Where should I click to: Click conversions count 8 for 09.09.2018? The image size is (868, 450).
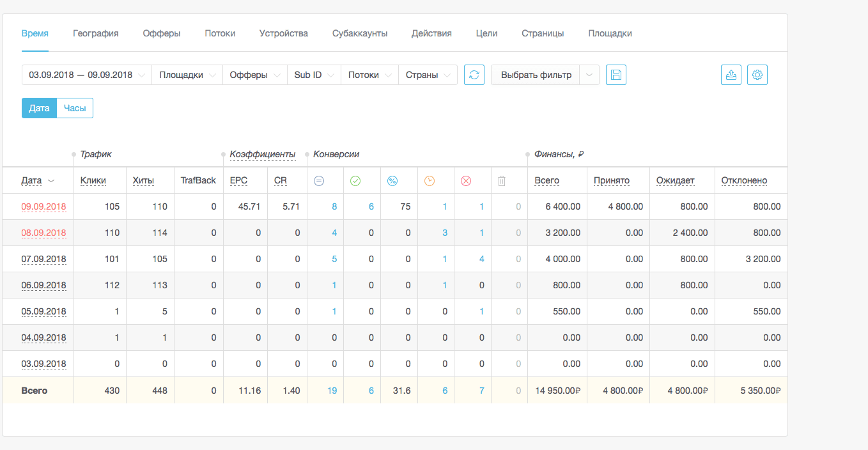[x=334, y=206]
